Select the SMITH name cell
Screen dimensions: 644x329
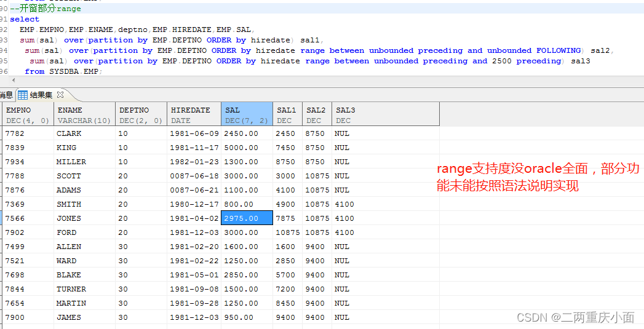(x=85, y=204)
